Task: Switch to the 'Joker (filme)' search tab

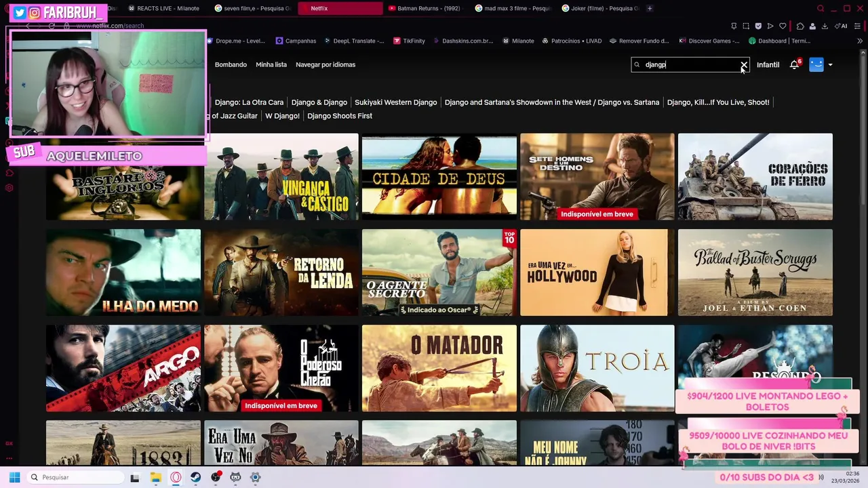Action: [x=599, y=8]
